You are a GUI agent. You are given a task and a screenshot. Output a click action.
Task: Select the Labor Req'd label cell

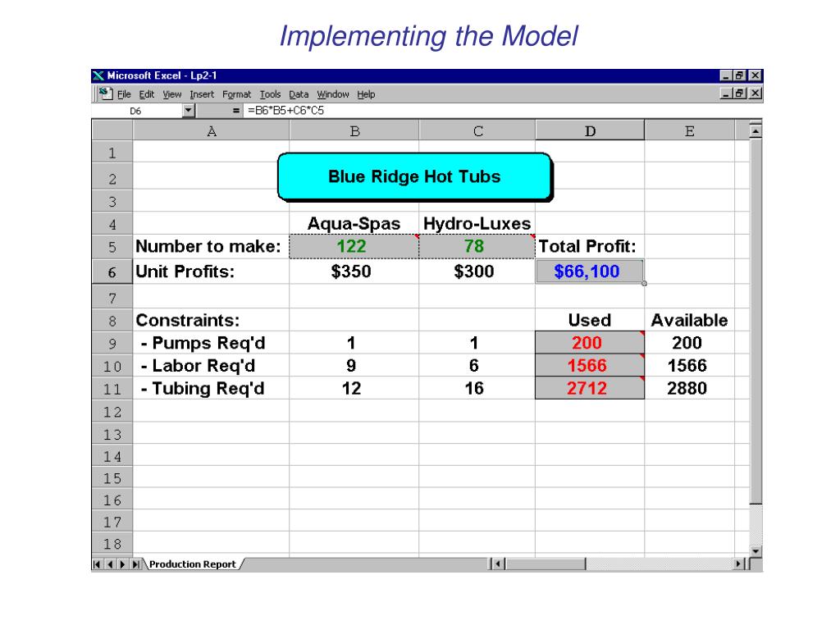211,365
